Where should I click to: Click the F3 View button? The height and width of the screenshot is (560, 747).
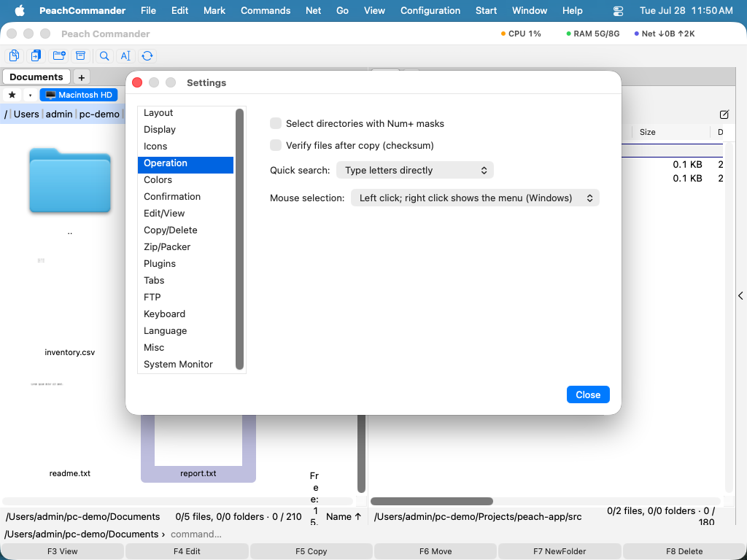click(63, 551)
